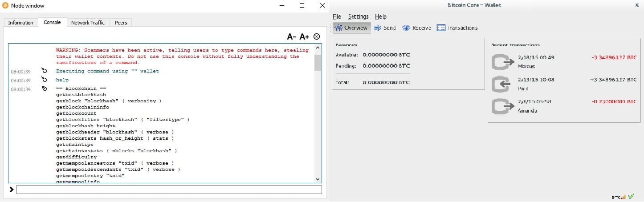
Task: Click 'getblockhash height' in console output
Action: 86,126
